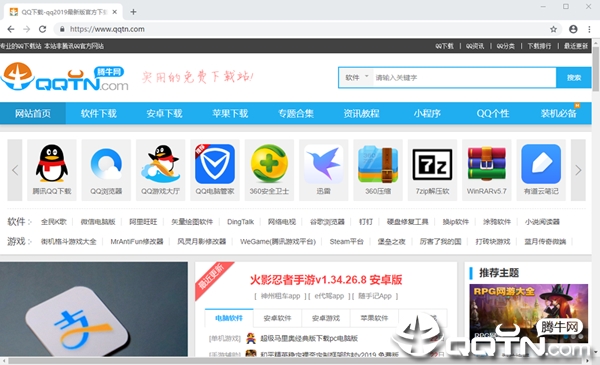Click the 随手记App bracket link
This screenshot has width=600, height=365.
375,296
